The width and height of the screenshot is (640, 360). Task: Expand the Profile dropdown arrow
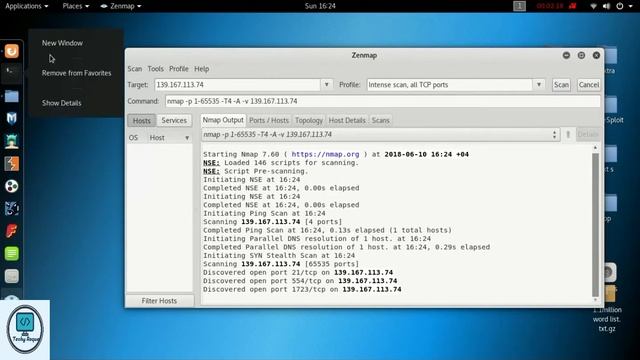click(539, 84)
